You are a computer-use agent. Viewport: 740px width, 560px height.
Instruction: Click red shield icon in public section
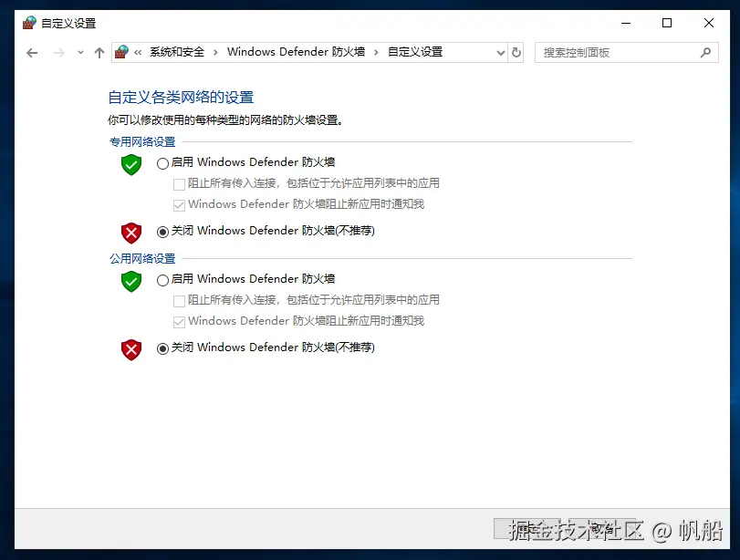pyautogui.click(x=131, y=350)
